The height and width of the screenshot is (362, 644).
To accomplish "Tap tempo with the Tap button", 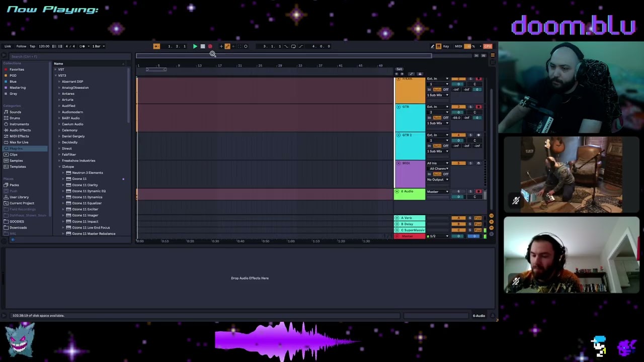I will (x=32, y=46).
